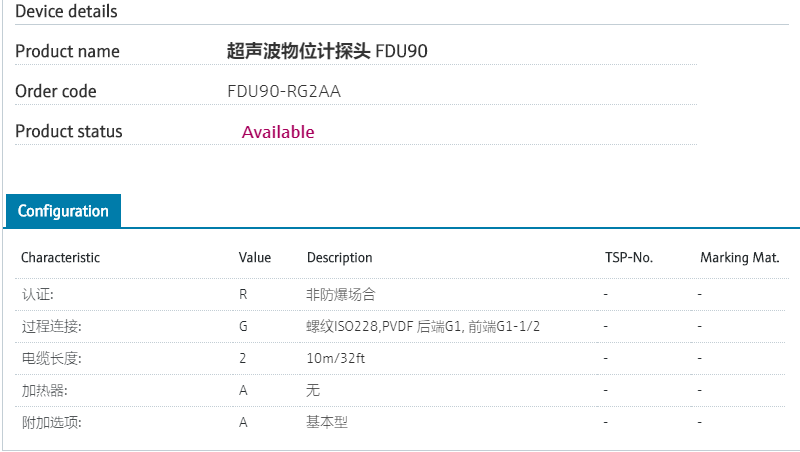Viewport: 800px width, 452px height.
Task: Click the 非防爆场合 description cell
Action: [x=341, y=295]
